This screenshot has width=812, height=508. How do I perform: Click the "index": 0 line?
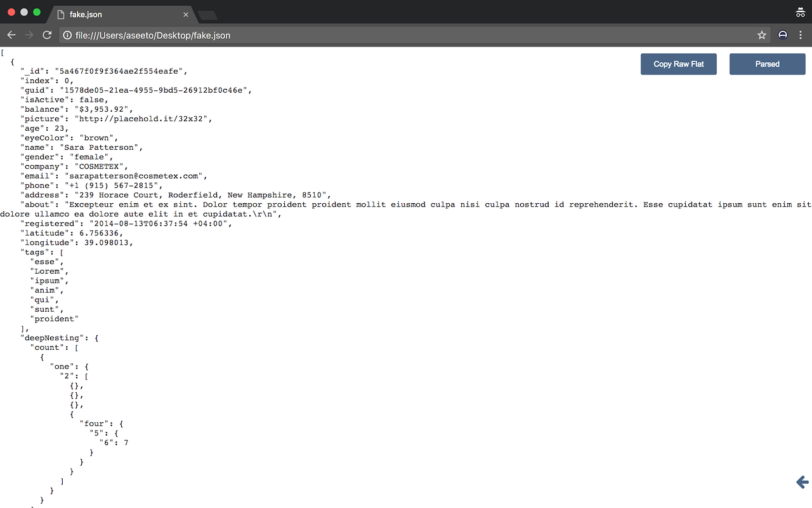(47, 81)
